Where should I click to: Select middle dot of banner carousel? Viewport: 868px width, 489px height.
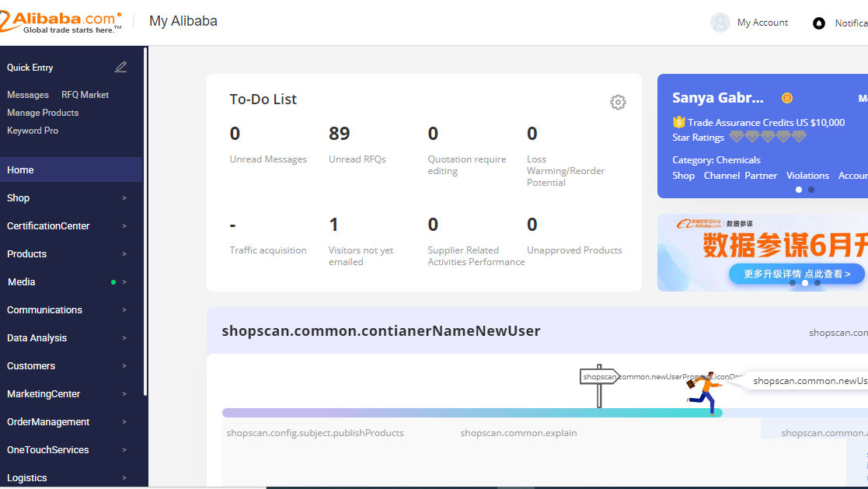coord(805,283)
